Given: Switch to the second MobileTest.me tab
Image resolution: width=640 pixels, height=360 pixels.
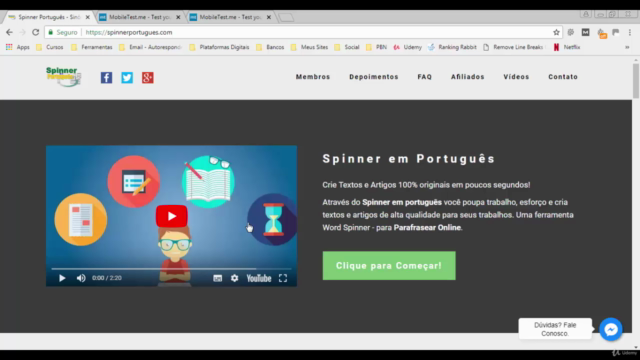Looking at the screenshot, I should pyautogui.click(x=139, y=17).
